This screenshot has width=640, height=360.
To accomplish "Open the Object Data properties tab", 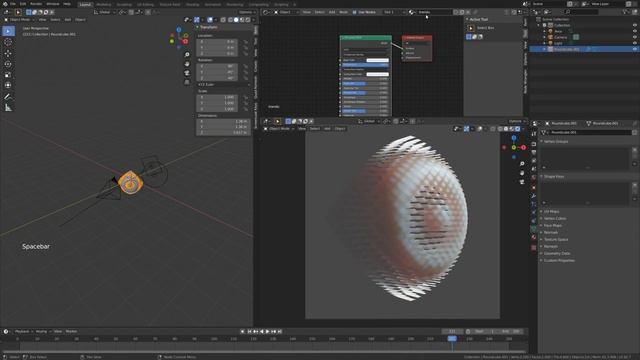I will point(534,229).
